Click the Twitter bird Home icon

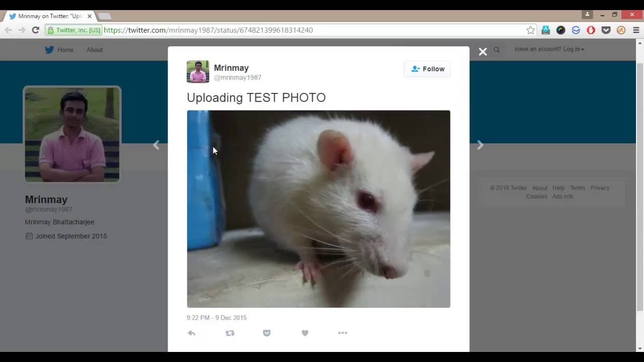[49, 50]
